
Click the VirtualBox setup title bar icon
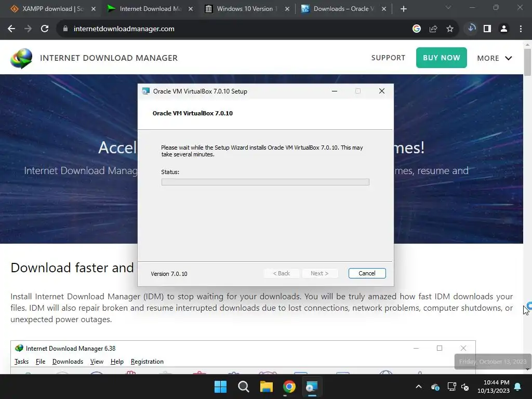(x=146, y=91)
